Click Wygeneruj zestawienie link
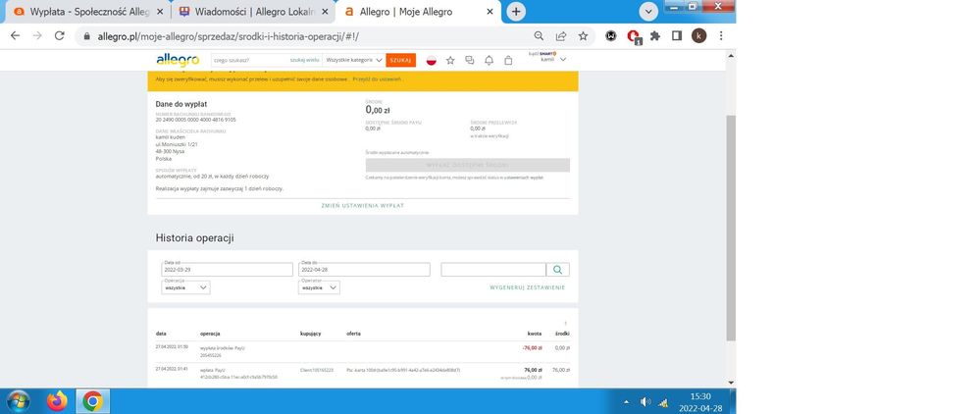The width and height of the screenshot is (980, 414). click(527, 287)
